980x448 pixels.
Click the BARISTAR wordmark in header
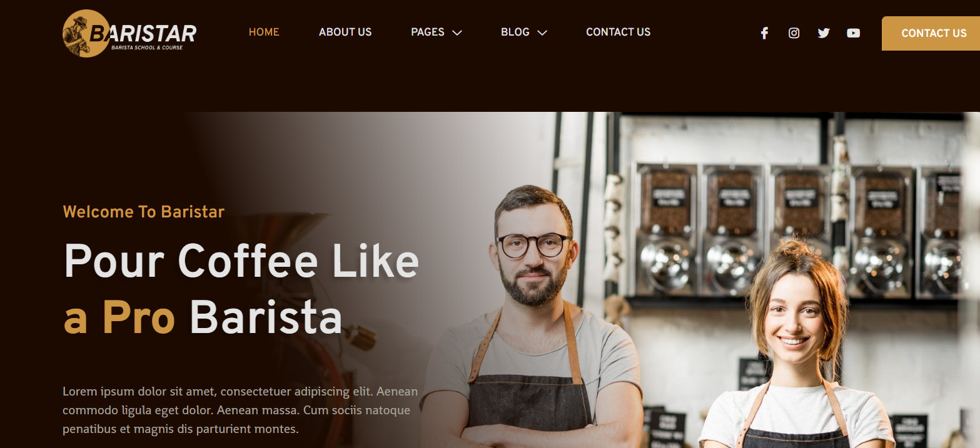coord(143,34)
